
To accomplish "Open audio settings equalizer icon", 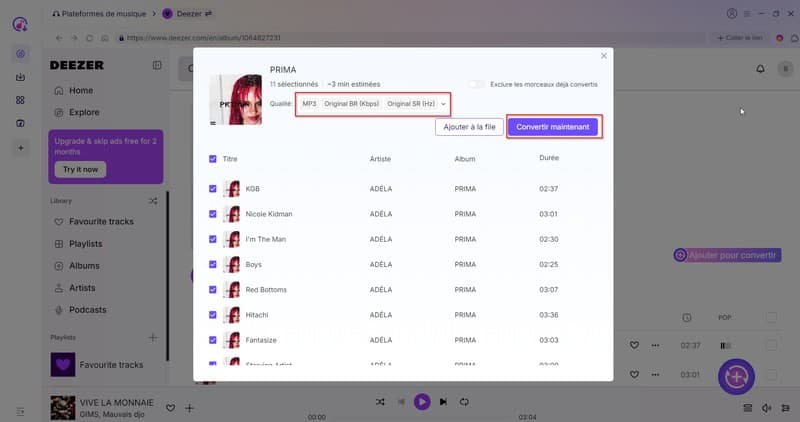I will point(785,408).
